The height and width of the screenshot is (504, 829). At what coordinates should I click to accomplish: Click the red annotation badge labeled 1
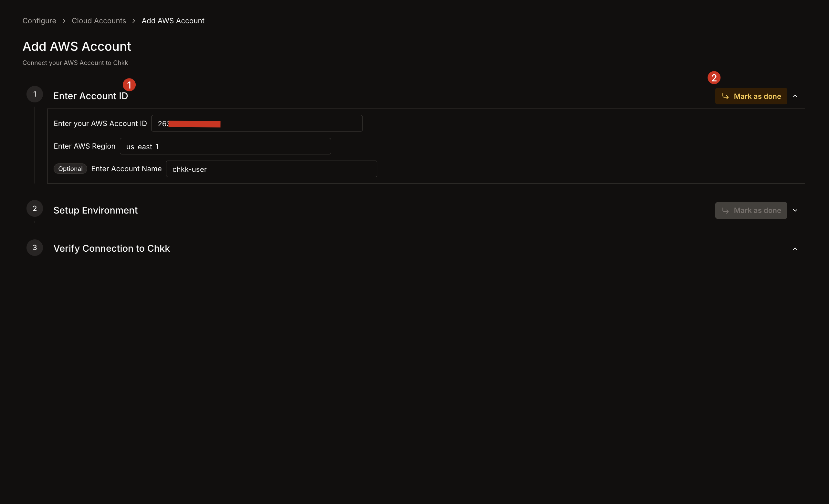pyautogui.click(x=130, y=84)
